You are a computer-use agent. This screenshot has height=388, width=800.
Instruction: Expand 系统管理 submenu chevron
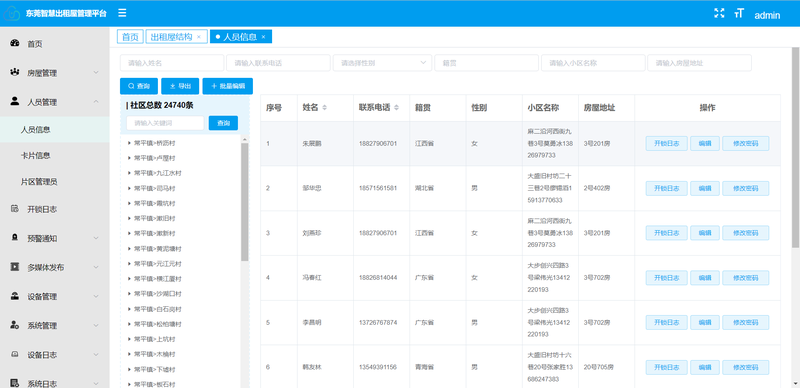(x=96, y=326)
